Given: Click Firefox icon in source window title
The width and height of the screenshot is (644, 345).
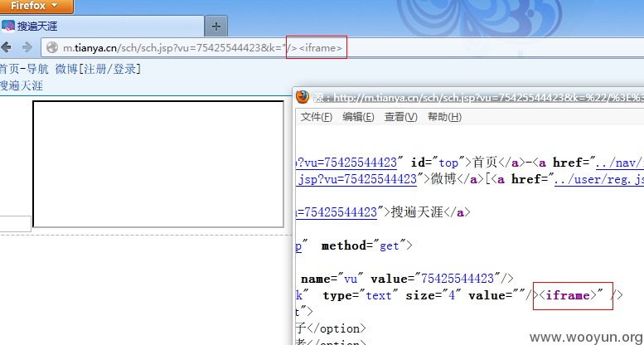Looking at the screenshot, I should click(303, 97).
